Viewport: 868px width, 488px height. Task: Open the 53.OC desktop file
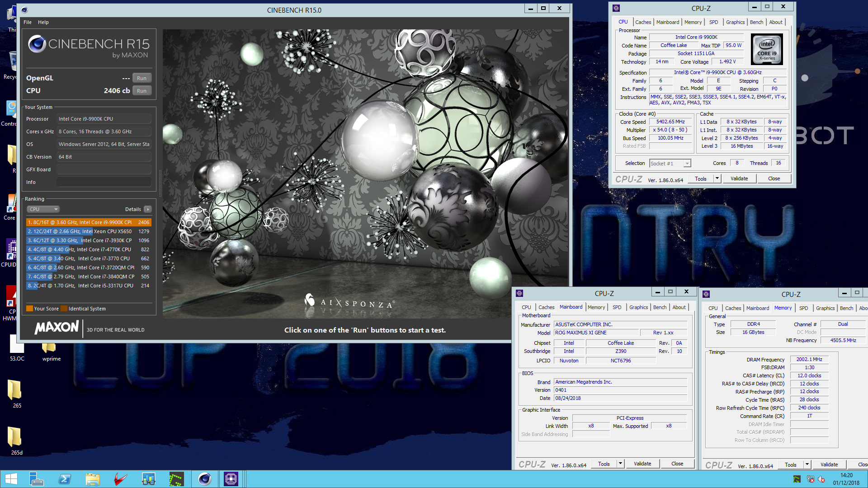pyautogui.click(x=17, y=348)
